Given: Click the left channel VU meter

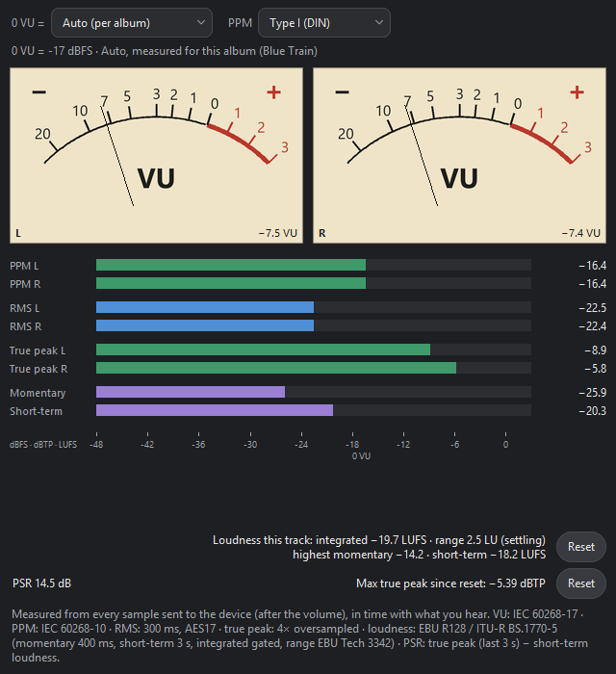Looking at the screenshot, I should (156, 155).
